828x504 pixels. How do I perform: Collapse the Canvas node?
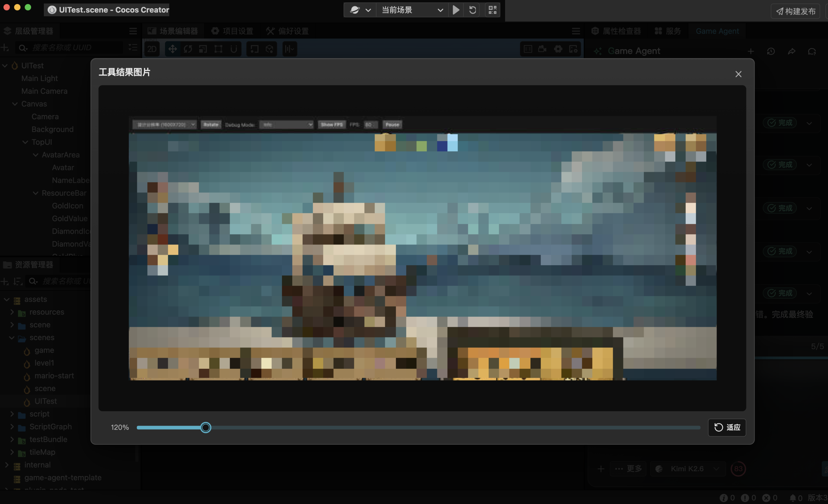click(15, 104)
